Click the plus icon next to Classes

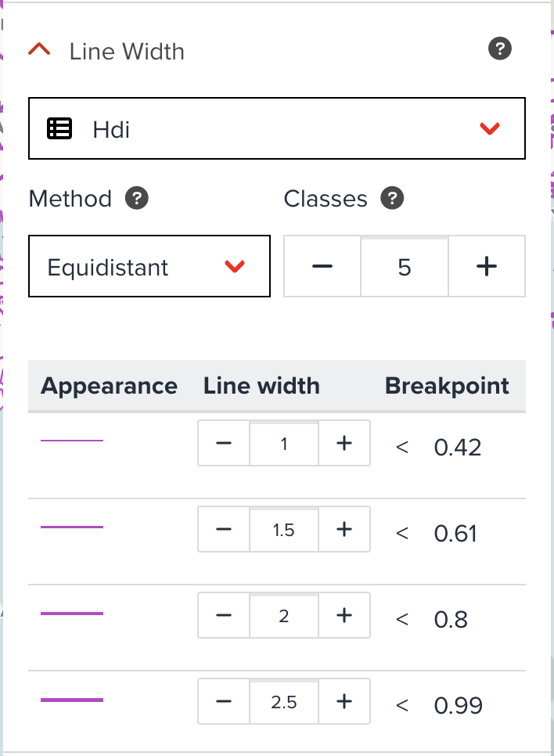pyautogui.click(x=487, y=266)
